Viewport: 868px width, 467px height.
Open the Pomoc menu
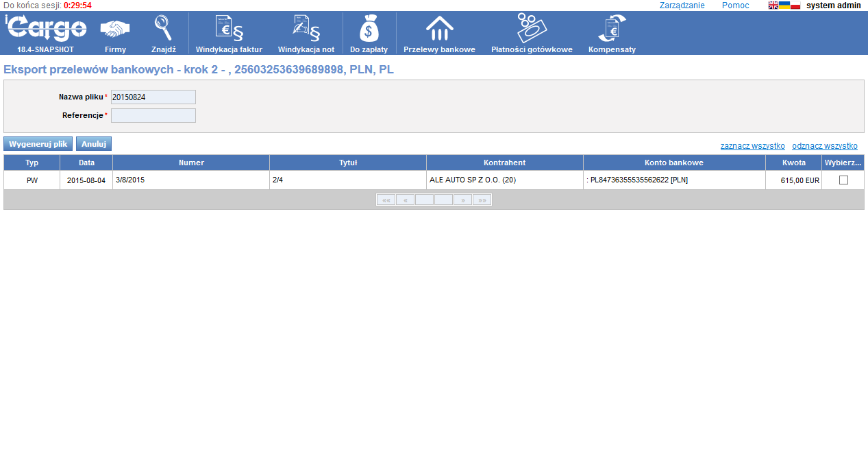pos(735,5)
